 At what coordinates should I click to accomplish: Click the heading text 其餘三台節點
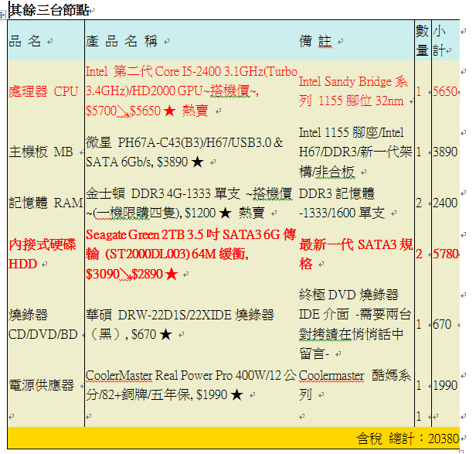49,10
